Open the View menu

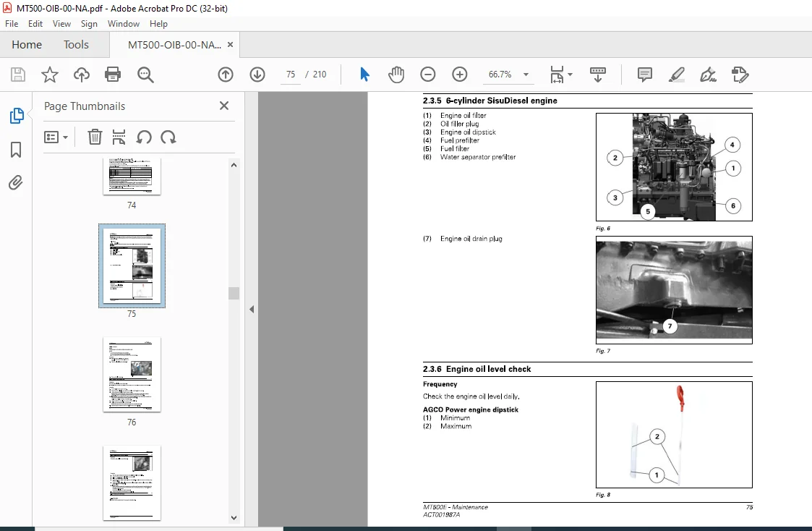[x=61, y=24]
